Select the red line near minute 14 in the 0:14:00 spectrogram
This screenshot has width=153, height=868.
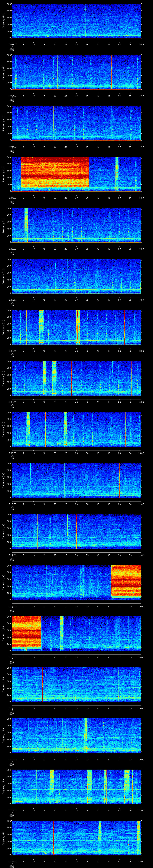[x=43, y=685]
